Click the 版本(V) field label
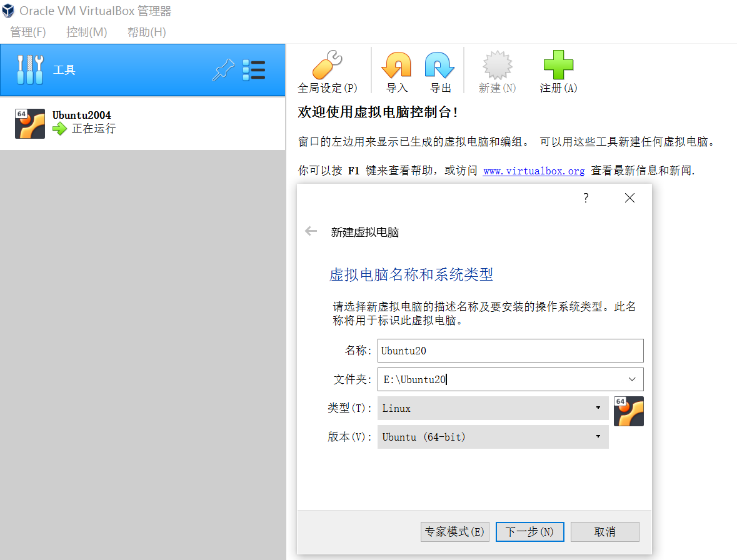Image resolution: width=737 pixels, height=560 pixels. (349, 437)
